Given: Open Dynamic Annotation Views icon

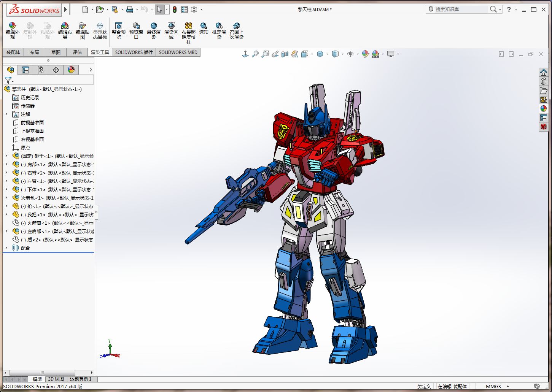Looking at the screenshot, I should (295, 54).
